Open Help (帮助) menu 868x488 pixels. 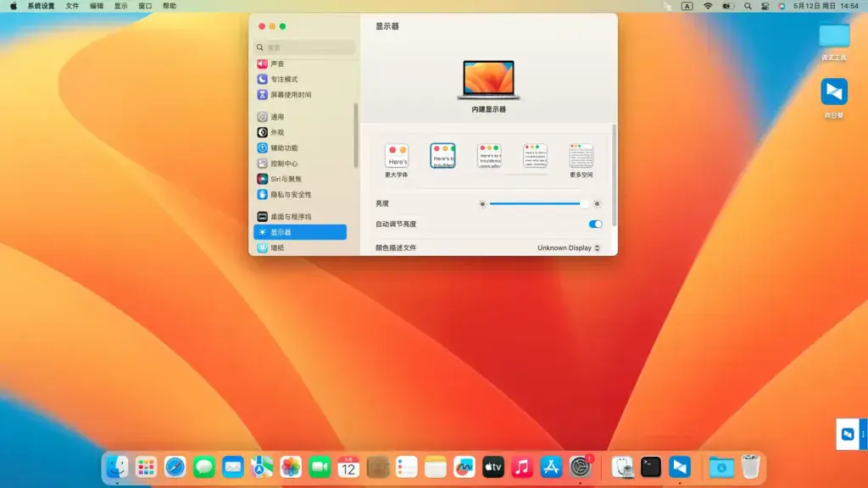pos(170,6)
